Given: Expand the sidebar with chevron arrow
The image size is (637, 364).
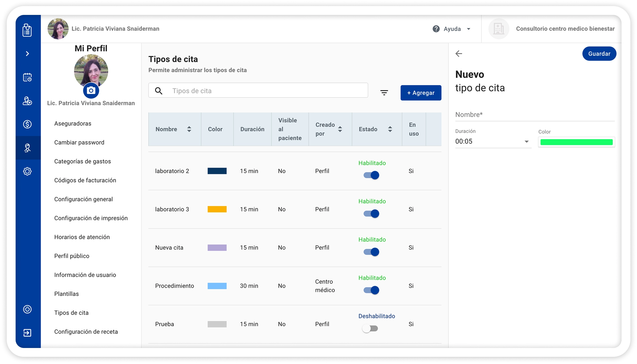Looking at the screenshot, I should click(x=27, y=54).
